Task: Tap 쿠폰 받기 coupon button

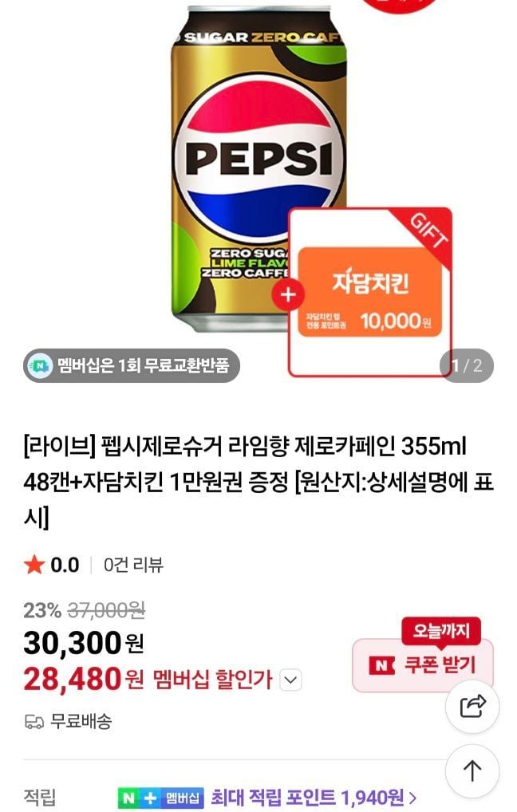Action: (x=423, y=665)
